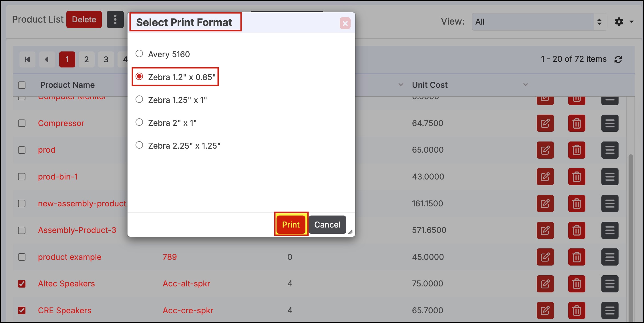Open row menu for Assembly-Product-3
Screen dimensions: 644x323
pyautogui.click(x=610, y=230)
